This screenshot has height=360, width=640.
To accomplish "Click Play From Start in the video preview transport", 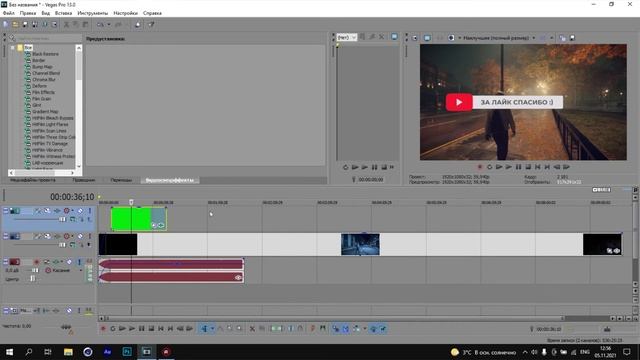I will point(499,167).
